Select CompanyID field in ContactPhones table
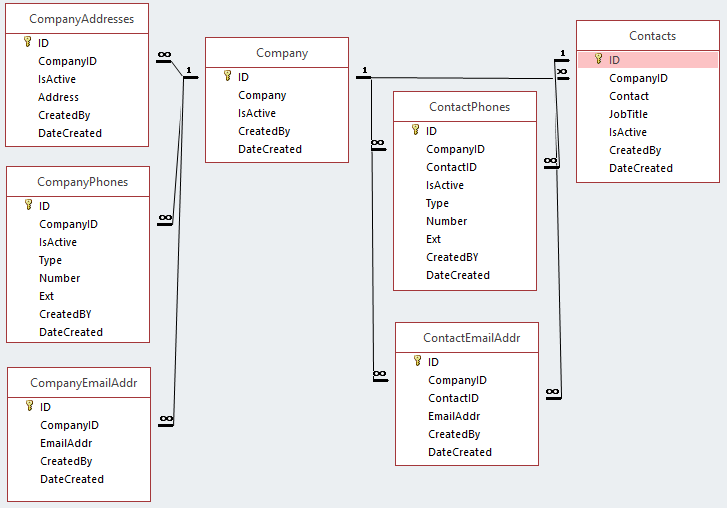Viewport: 727px width, 508px height. click(x=455, y=149)
